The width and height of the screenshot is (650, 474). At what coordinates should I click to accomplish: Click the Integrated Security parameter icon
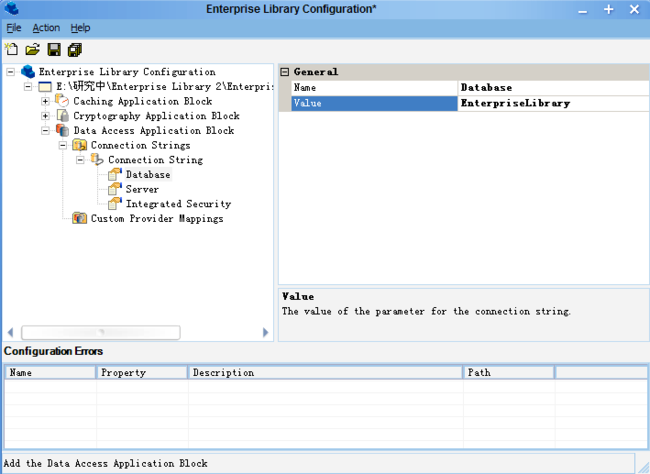(114, 204)
